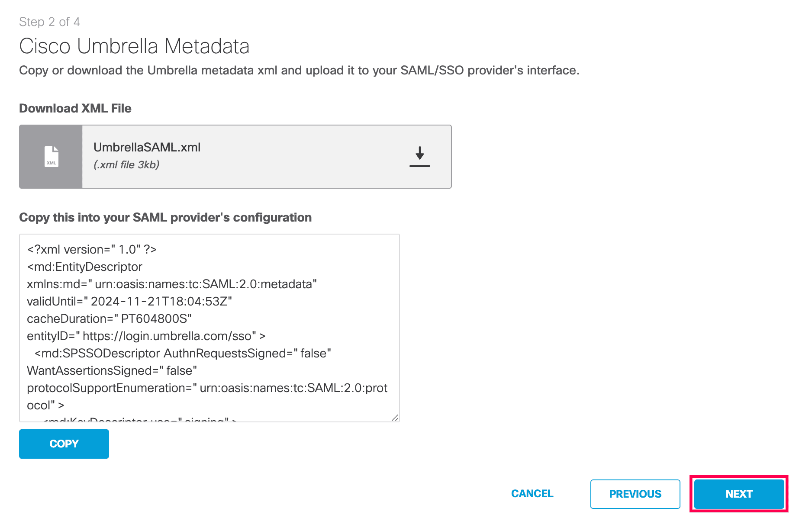The width and height of the screenshot is (812, 521).
Task: Click the xml version line in the textarea
Action: (92, 250)
